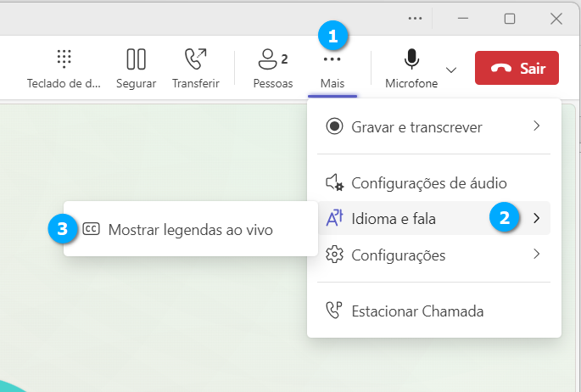
Task: Expand the Idioma e fala arrow
Action: (536, 219)
